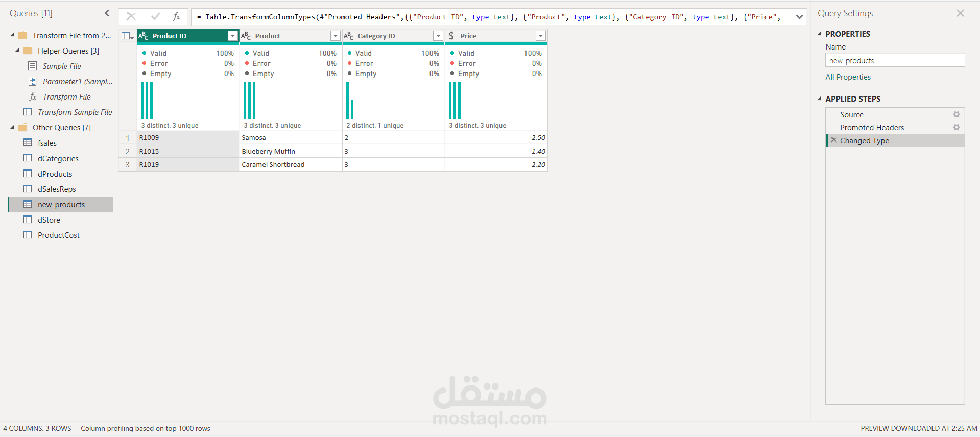Collapse the APPLIED STEPS section
Screen dimensions: 980x437
coord(820,99)
